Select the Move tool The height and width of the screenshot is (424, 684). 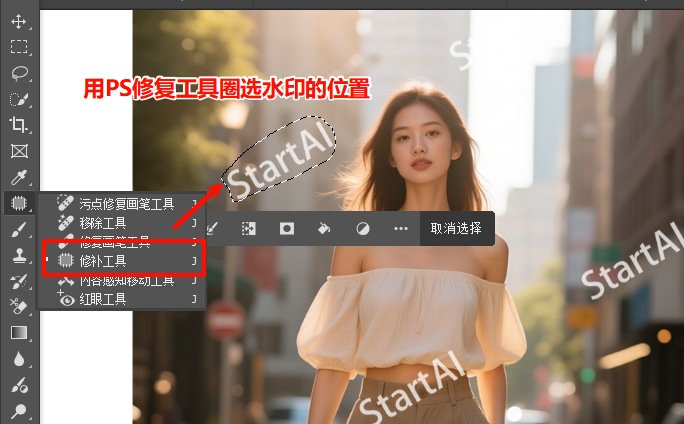tap(19, 21)
